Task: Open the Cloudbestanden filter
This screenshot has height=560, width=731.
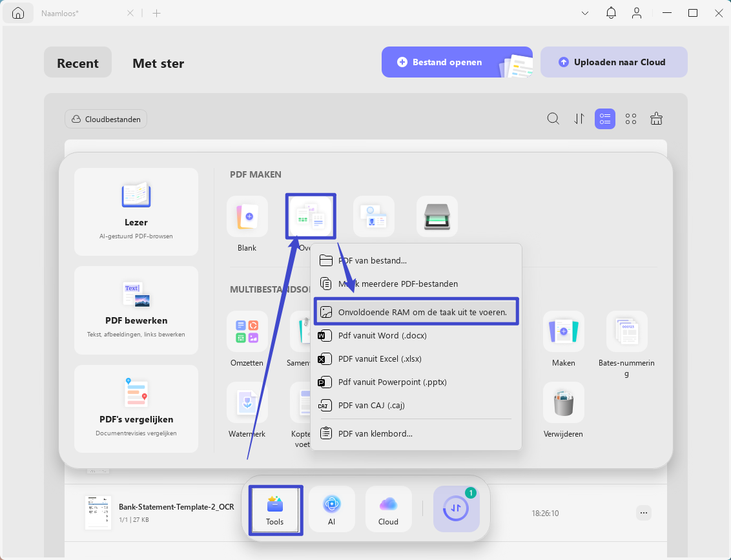Action: click(x=106, y=119)
